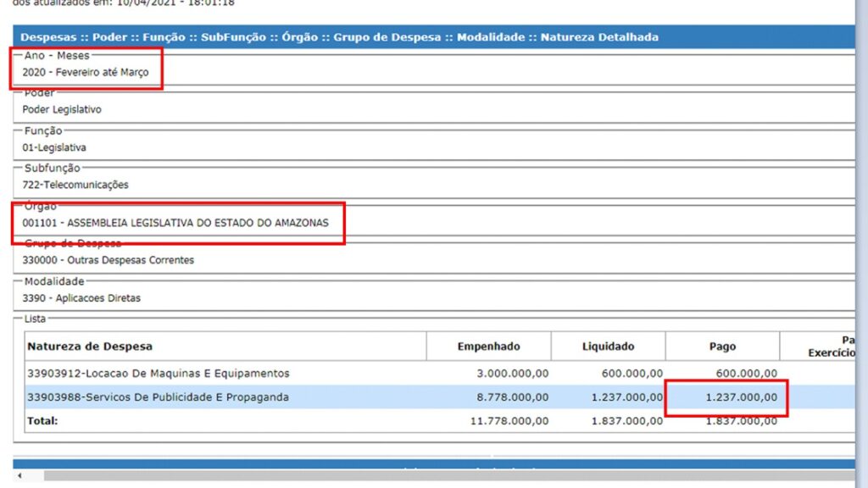
Task: Click the Total empenhado 11.778.000,00 cell
Action: tap(509, 421)
